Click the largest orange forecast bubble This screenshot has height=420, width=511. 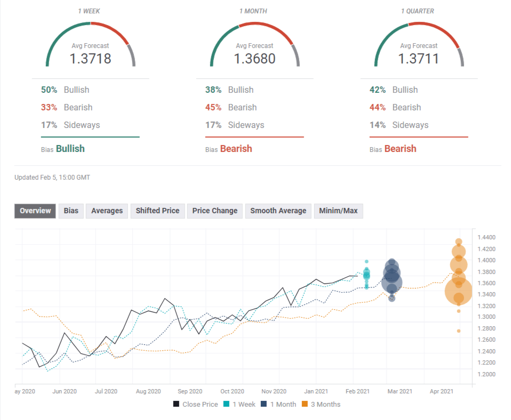pyautogui.click(x=458, y=290)
